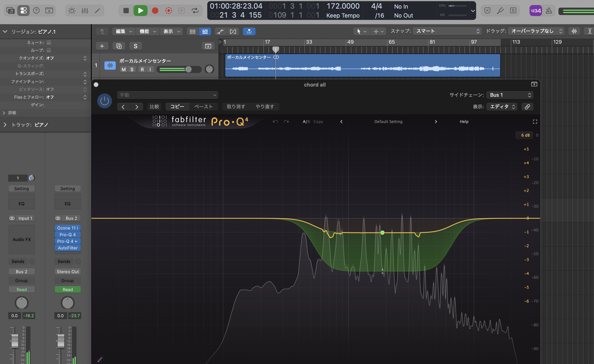Image resolution: width=594 pixels, height=364 pixels.
Task: Open the LCD display mode dropdown arrow
Action: tap(473, 11)
